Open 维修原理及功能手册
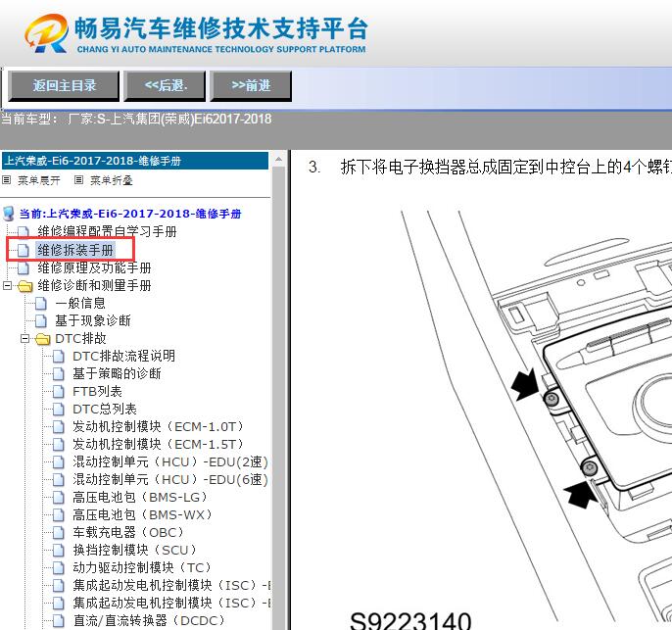This screenshot has width=672, height=630. [x=94, y=267]
